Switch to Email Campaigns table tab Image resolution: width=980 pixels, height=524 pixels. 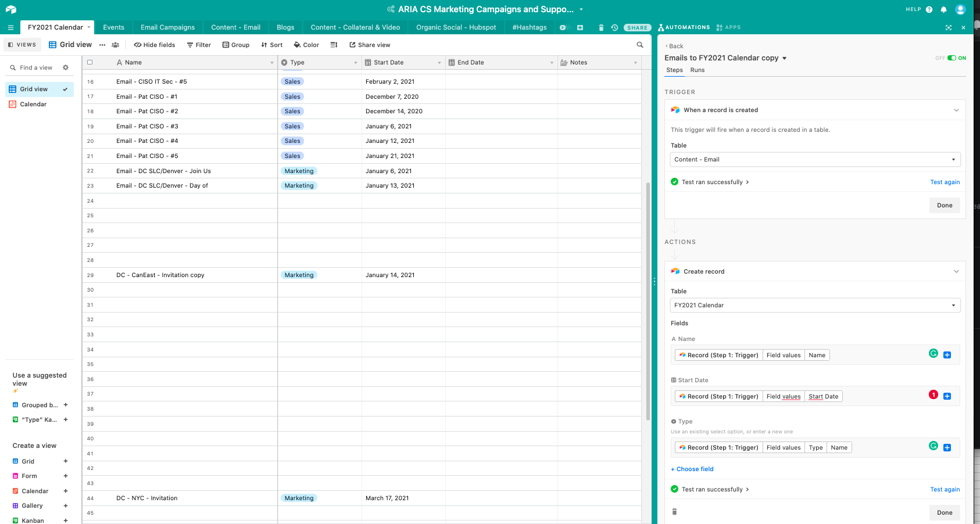pyautogui.click(x=167, y=27)
